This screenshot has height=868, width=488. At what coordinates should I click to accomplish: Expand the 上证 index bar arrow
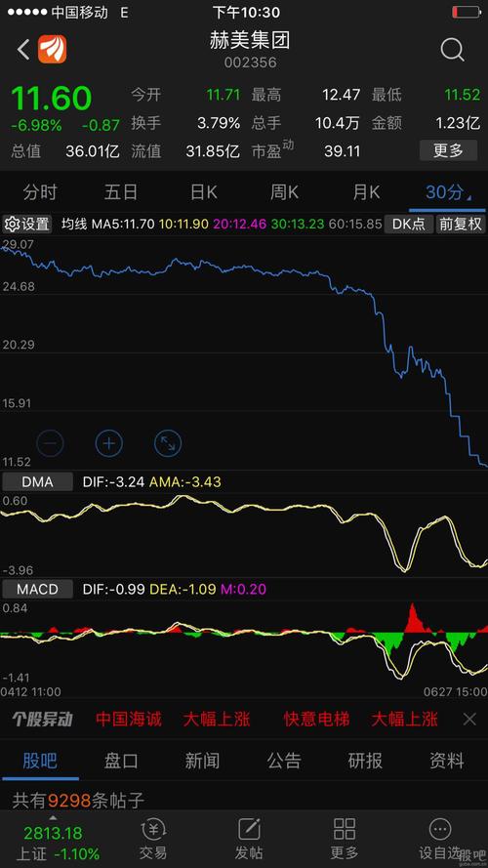[53, 817]
